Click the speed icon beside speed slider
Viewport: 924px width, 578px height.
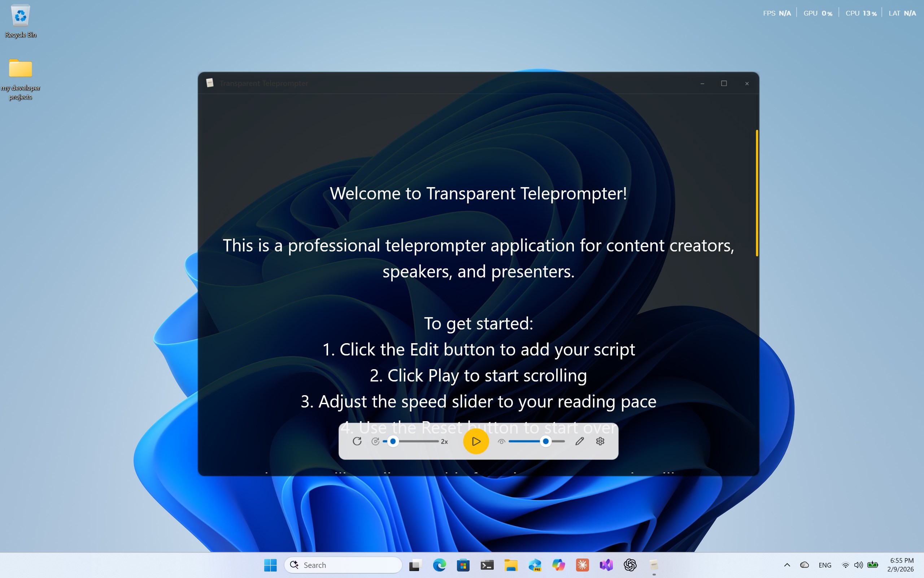[x=375, y=441]
